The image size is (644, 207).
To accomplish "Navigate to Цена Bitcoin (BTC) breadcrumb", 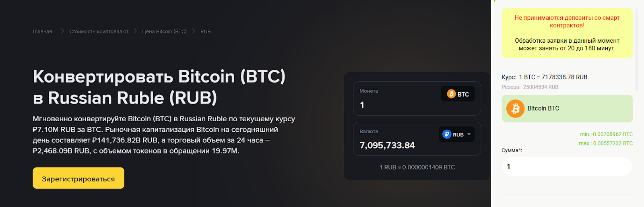I will (x=164, y=31).
